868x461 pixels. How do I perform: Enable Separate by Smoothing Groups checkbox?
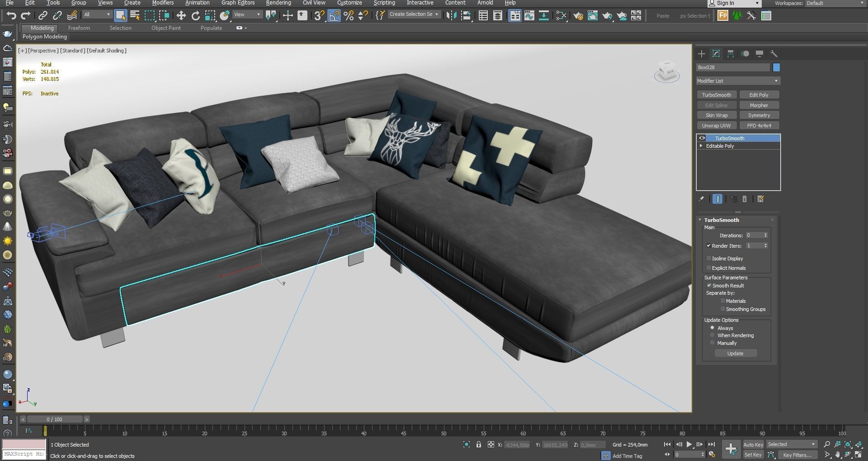point(722,309)
